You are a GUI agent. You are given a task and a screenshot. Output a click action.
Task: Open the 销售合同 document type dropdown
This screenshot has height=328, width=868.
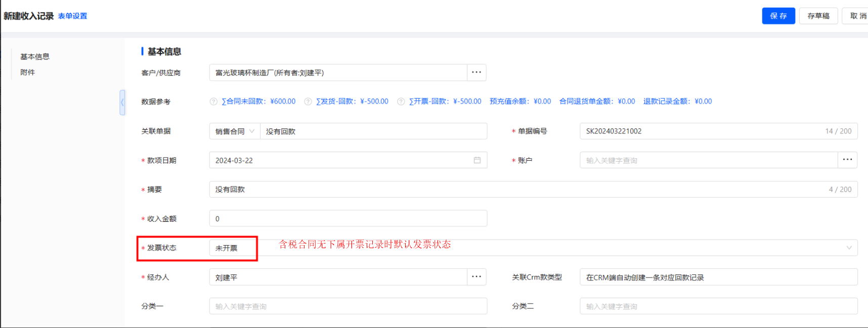[x=235, y=131]
